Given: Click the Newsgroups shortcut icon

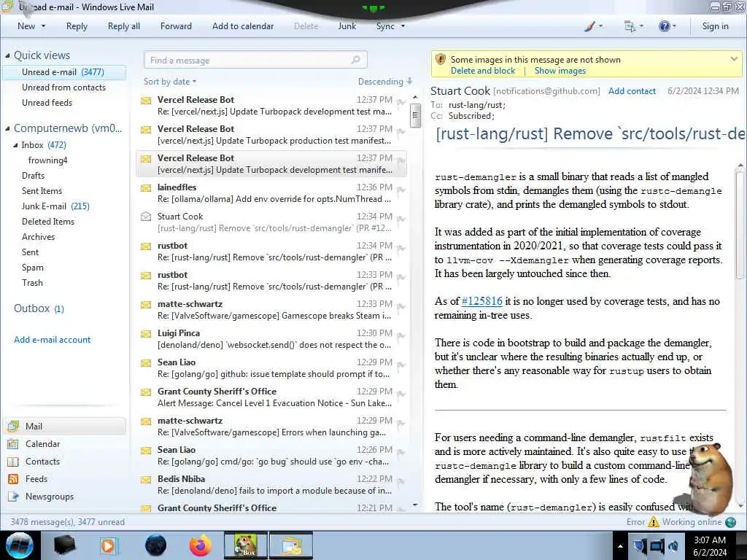Looking at the screenshot, I should pos(13,497).
